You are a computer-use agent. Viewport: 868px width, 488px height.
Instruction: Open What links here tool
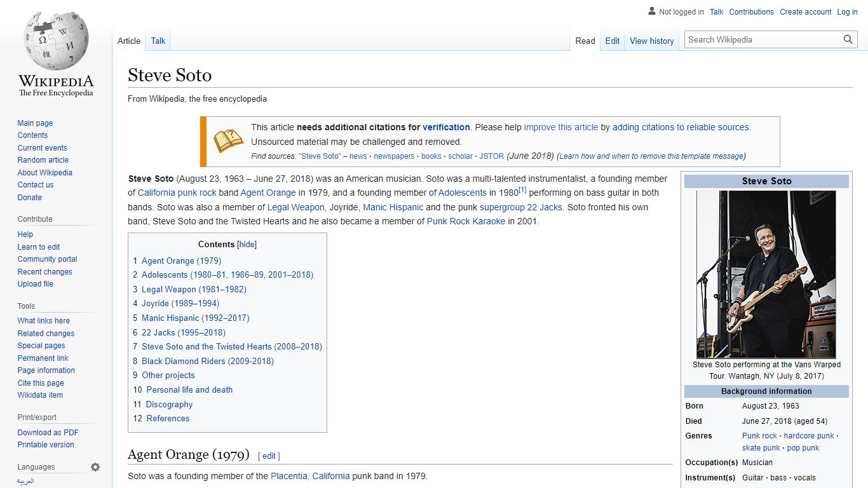tap(43, 321)
